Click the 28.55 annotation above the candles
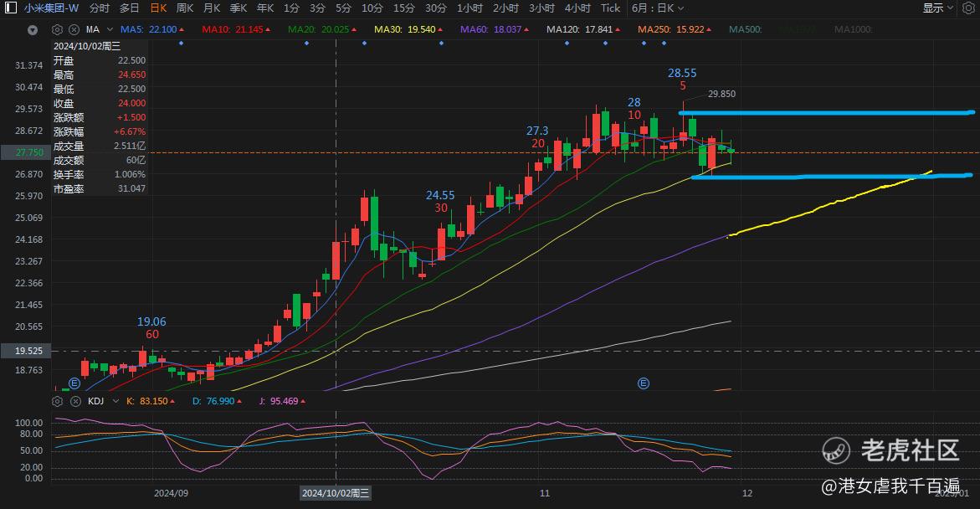This screenshot has width=980, height=509. [x=682, y=73]
